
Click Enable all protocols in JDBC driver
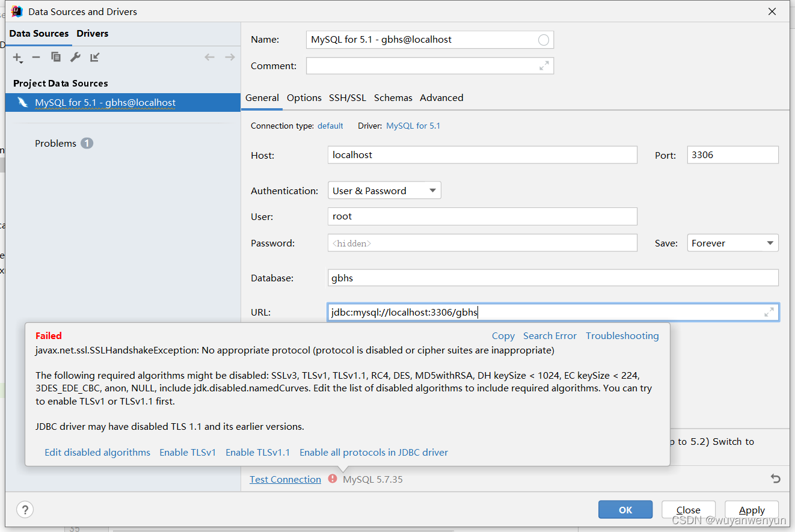pyautogui.click(x=374, y=453)
